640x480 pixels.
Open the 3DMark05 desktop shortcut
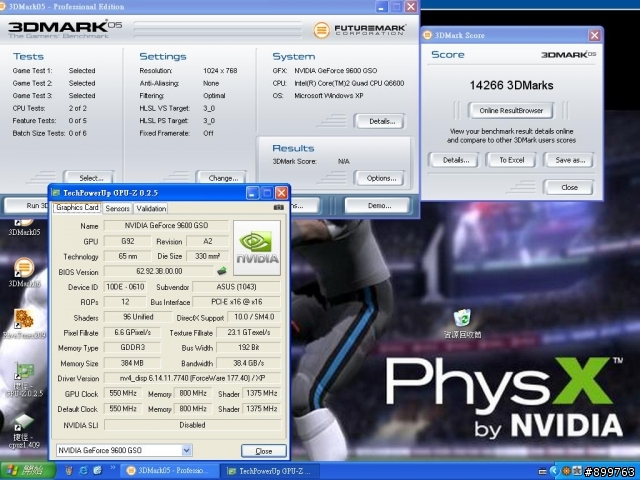(24, 227)
